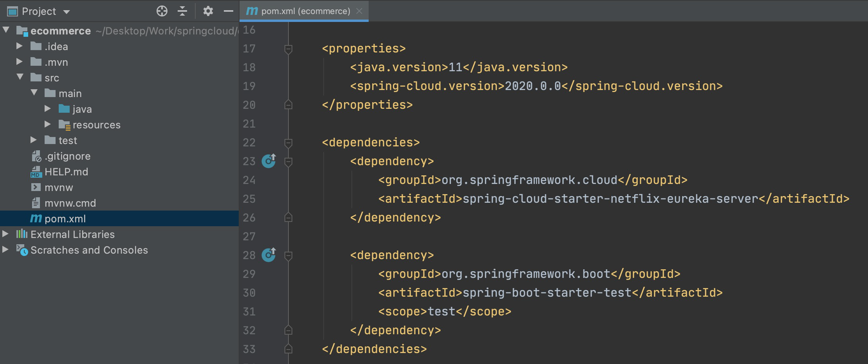868x364 pixels.
Task: Click the opening properties tag
Action: pyautogui.click(x=364, y=49)
